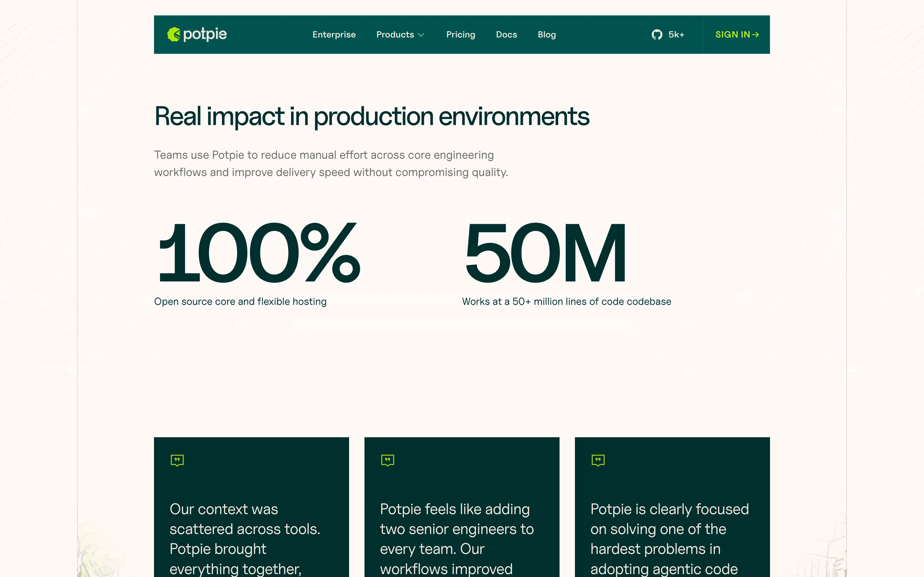Click the potpie logo icon
924x577 pixels.
tap(174, 34)
